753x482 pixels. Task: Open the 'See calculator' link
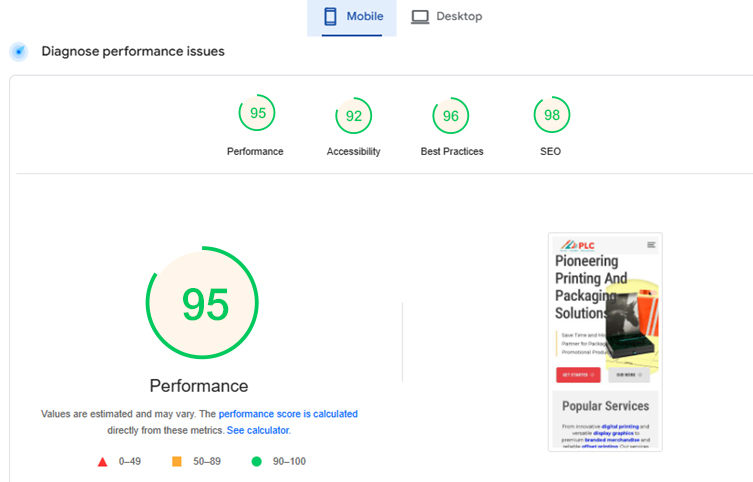click(257, 430)
